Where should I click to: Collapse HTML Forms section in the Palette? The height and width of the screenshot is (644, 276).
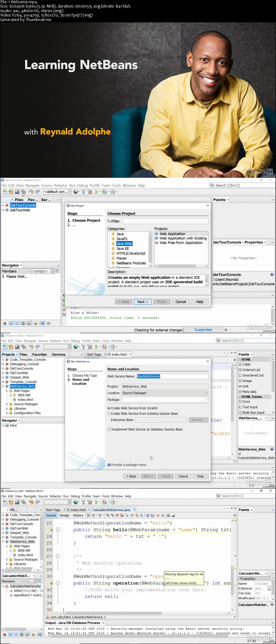pos(240,397)
